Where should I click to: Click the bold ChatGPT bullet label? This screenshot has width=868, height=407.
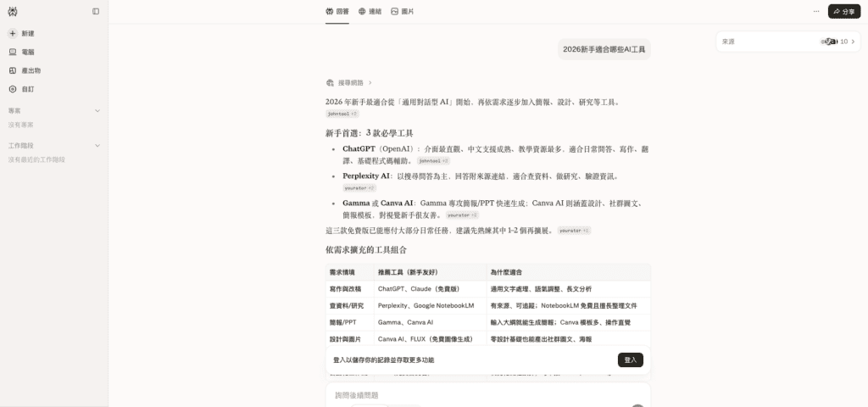pos(359,149)
